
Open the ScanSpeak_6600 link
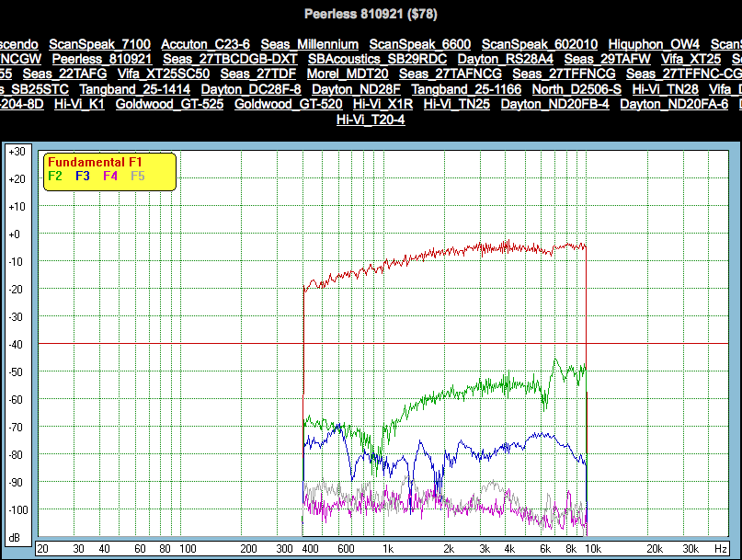click(x=420, y=44)
